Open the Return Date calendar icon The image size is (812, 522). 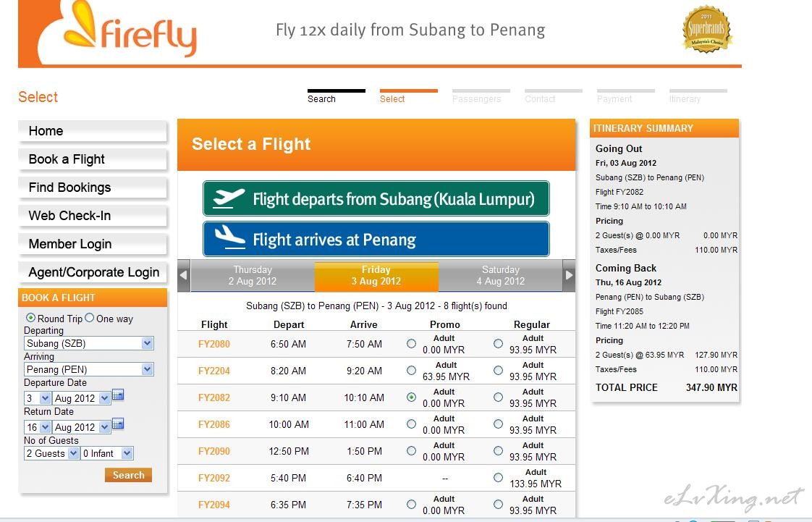(x=118, y=424)
